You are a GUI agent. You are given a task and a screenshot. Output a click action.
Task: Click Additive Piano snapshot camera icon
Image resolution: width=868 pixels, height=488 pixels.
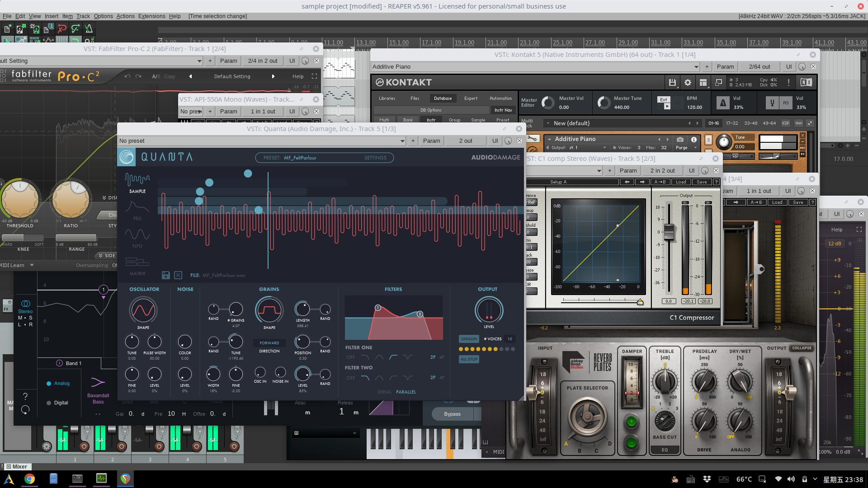(680, 139)
